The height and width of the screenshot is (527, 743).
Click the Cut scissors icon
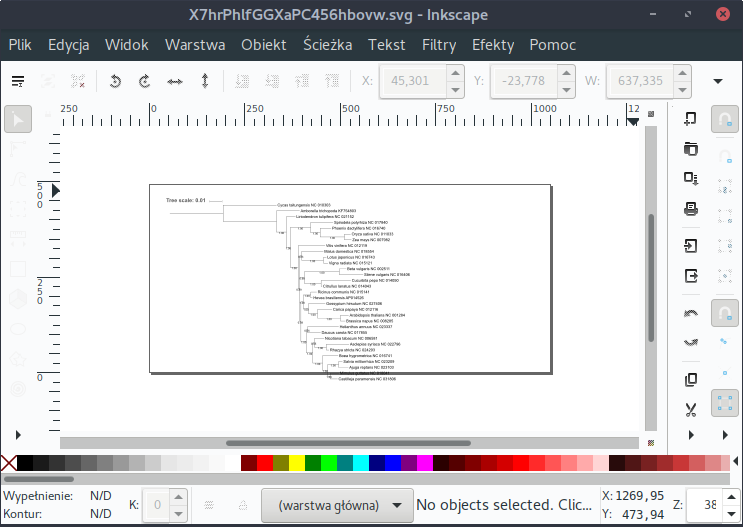[x=690, y=408]
